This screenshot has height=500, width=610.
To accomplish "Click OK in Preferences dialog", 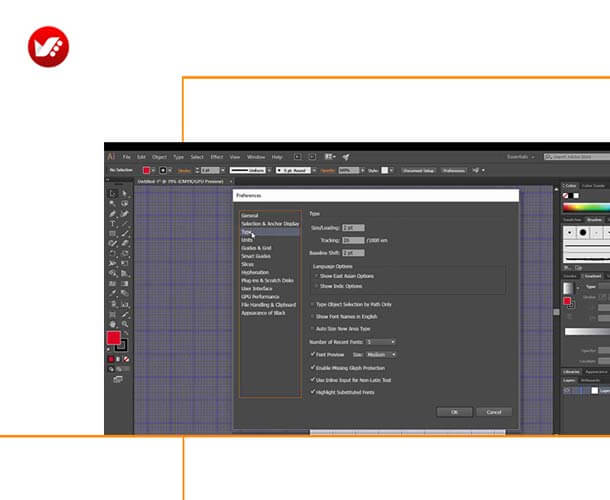I will (454, 412).
